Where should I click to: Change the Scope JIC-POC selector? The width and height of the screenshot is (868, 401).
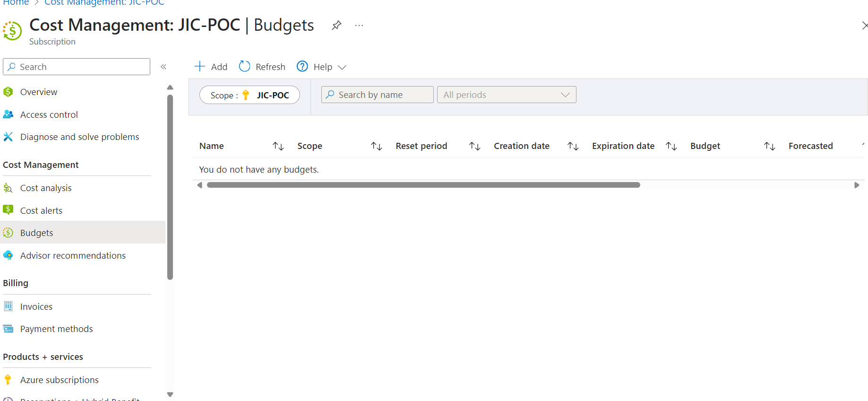(x=249, y=95)
